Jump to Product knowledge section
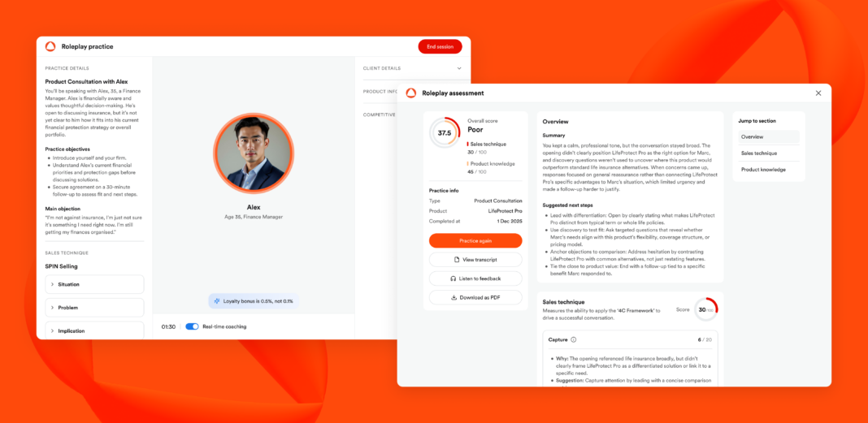The height and width of the screenshot is (423, 868). (768, 170)
